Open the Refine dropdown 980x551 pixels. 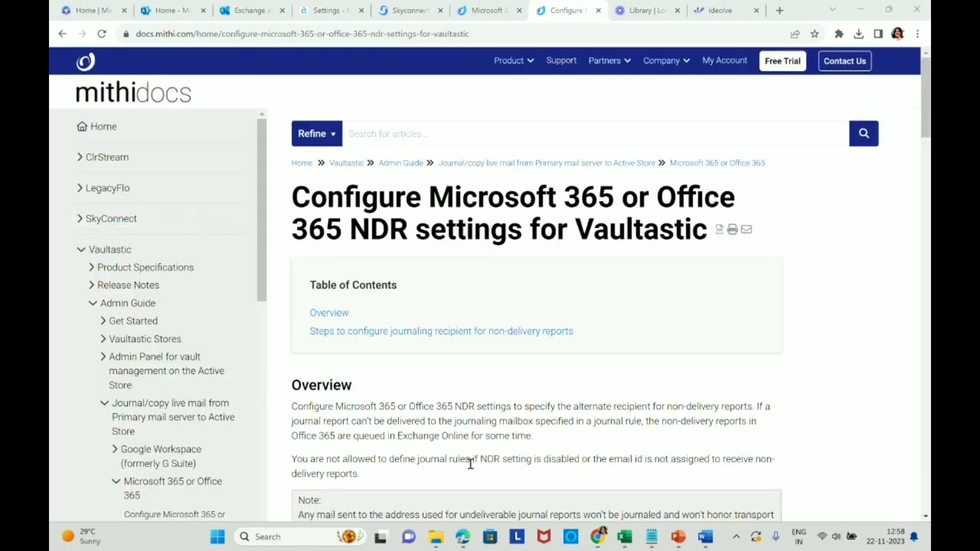[x=317, y=133]
